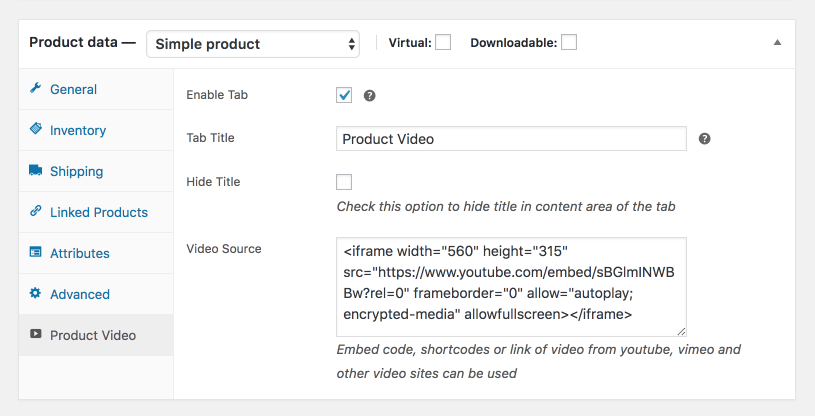The height and width of the screenshot is (416, 815).
Task: Click the Downloadable: label text
Action: tap(514, 43)
